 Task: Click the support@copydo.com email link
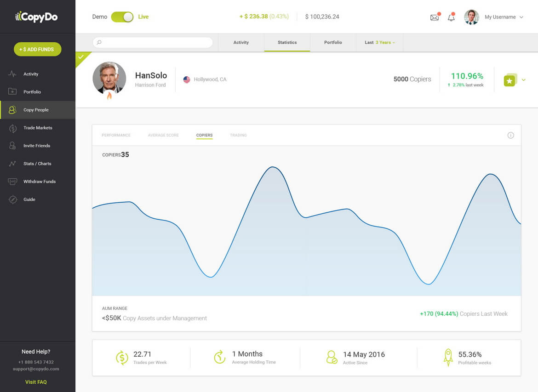[x=36, y=369]
